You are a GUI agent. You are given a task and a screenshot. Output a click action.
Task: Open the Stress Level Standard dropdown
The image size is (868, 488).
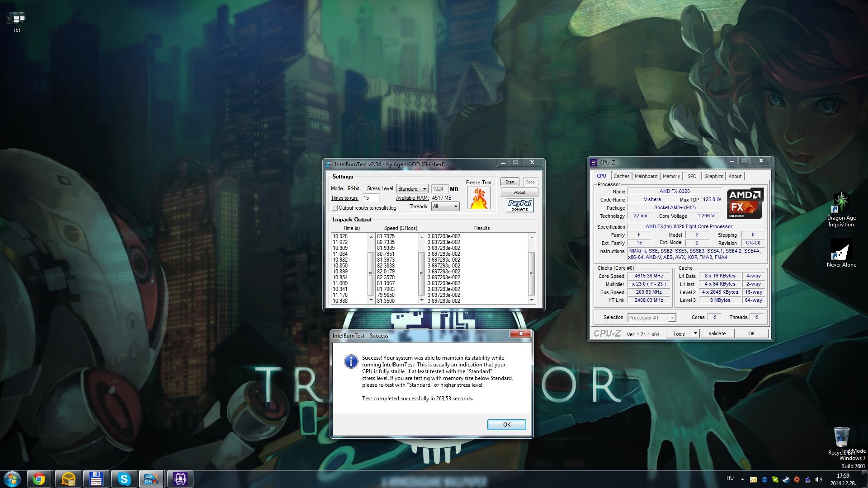click(412, 189)
